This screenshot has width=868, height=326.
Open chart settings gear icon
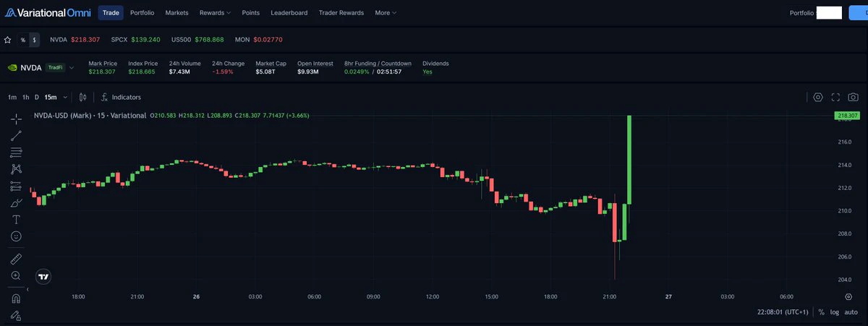[818, 97]
